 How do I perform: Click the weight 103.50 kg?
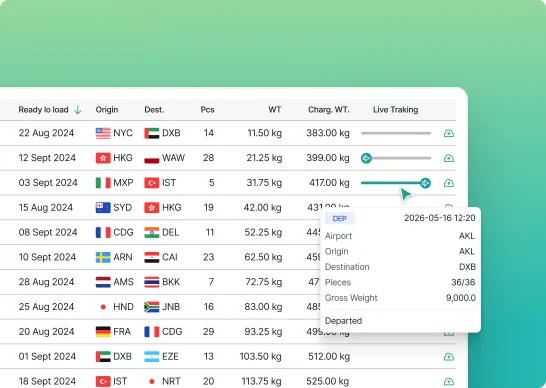[260, 357]
